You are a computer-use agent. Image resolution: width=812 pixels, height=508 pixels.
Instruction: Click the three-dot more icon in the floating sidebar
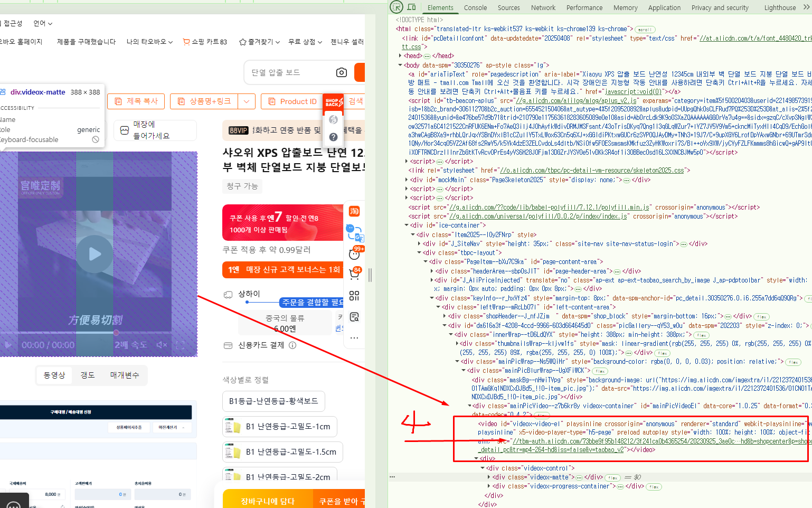[x=354, y=338]
